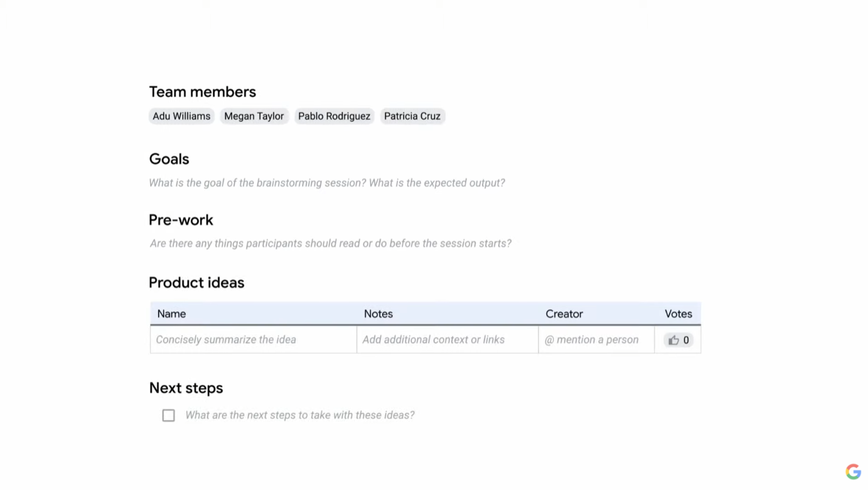Click the Pre-work placeholder text line

(330, 243)
